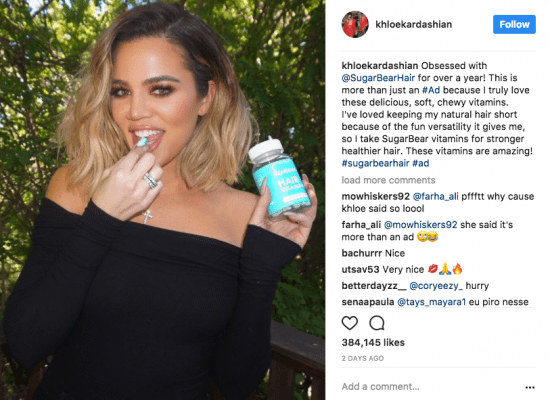
Task: Open mowhiskers92 commenter profile
Action: click(375, 196)
